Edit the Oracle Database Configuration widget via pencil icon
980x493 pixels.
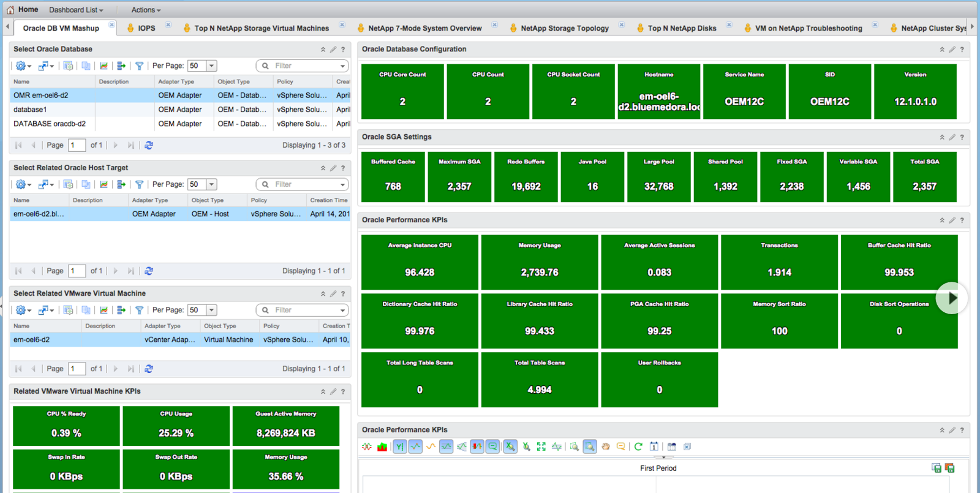[952, 50]
